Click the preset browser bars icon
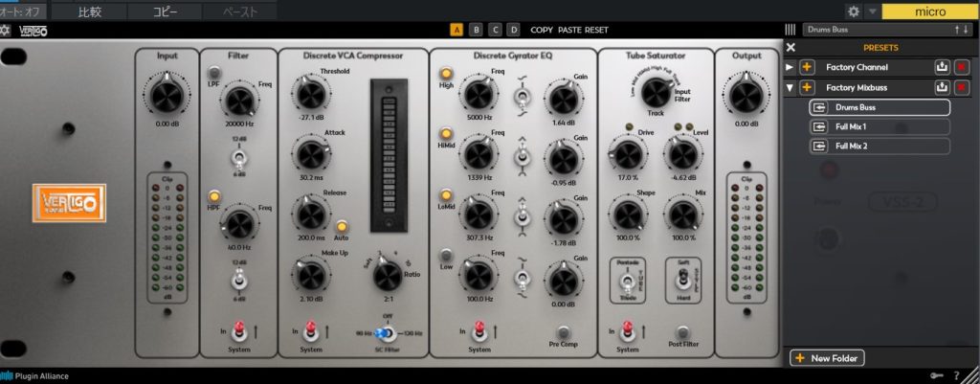The height and width of the screenshot is (384, 980). click(x=790, y=30)
